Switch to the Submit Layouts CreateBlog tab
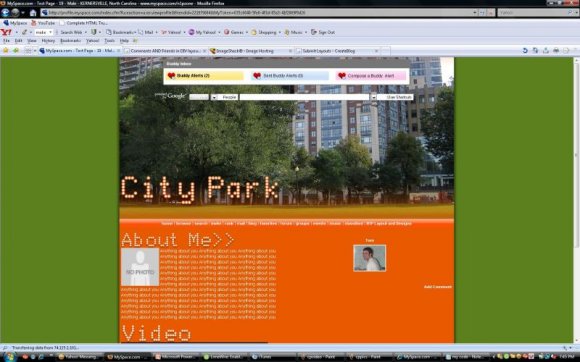This screenshot has width=580, height=362. tap(338, 51)
